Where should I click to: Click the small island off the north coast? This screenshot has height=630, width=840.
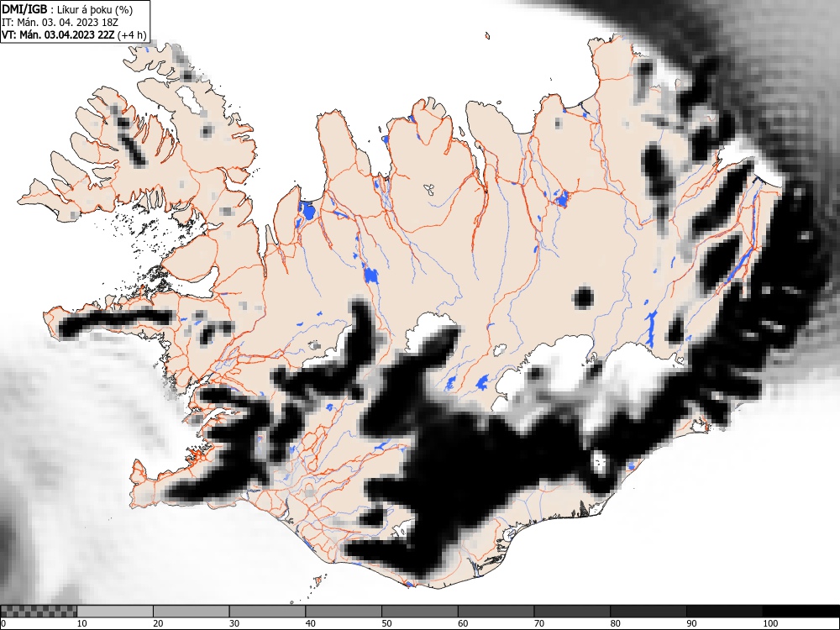coord(487,36)
